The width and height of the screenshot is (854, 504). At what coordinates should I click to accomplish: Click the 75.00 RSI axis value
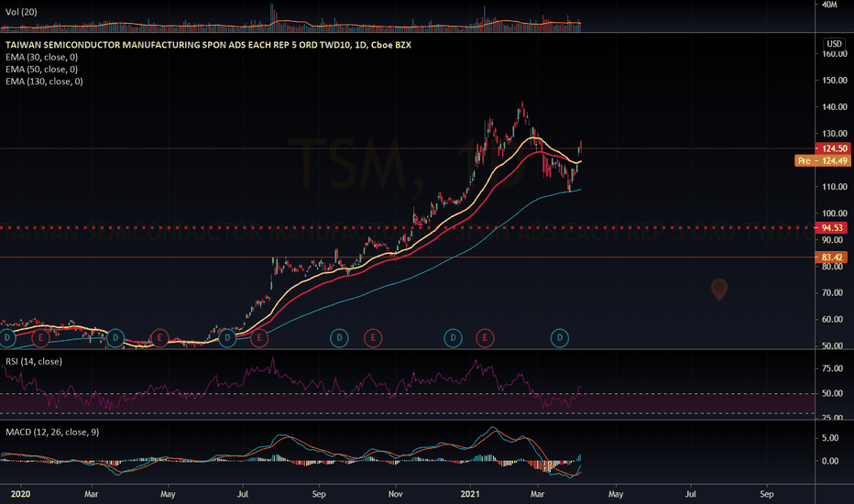coord(832,368)
